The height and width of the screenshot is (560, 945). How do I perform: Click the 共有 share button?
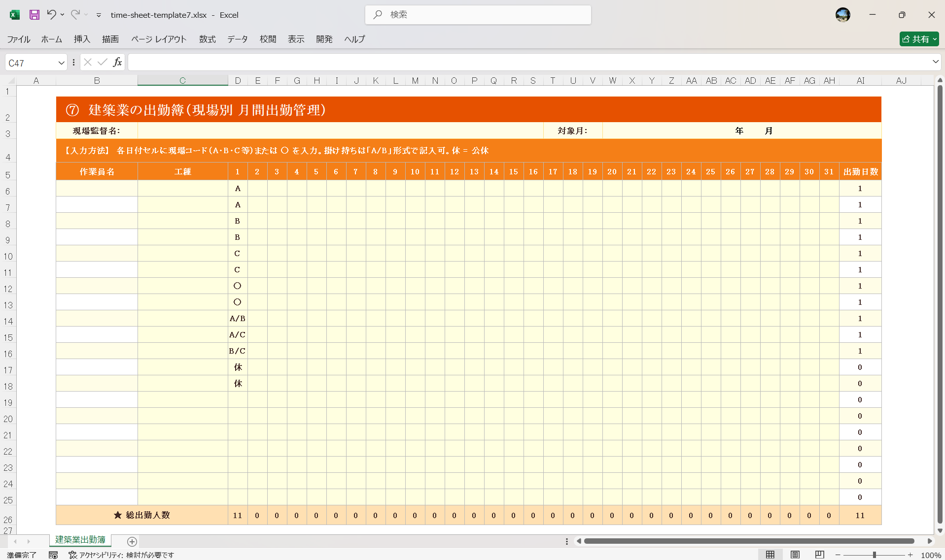tap(919, 39)
